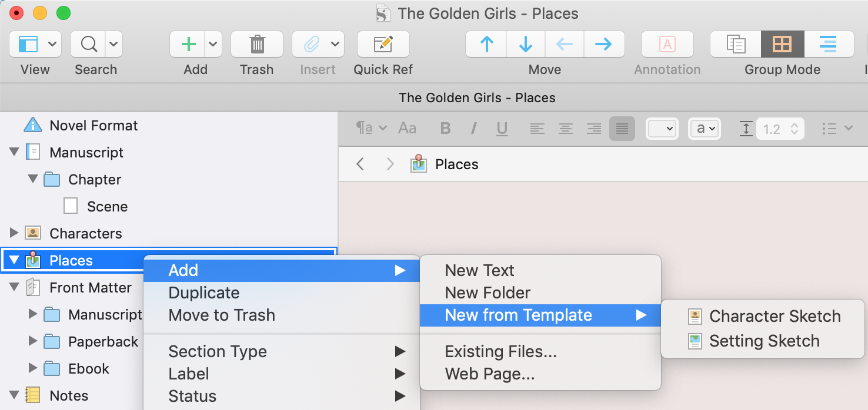Screen dimensions: 868x410
Task: Select Novel Format in the binder
Action: [x=94, y=125]
